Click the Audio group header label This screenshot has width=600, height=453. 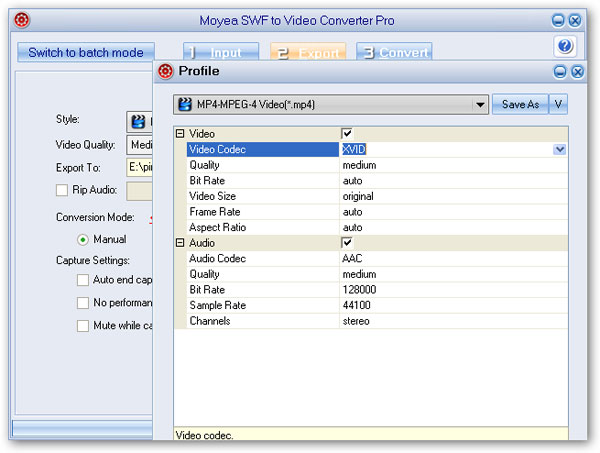(202, 243)
